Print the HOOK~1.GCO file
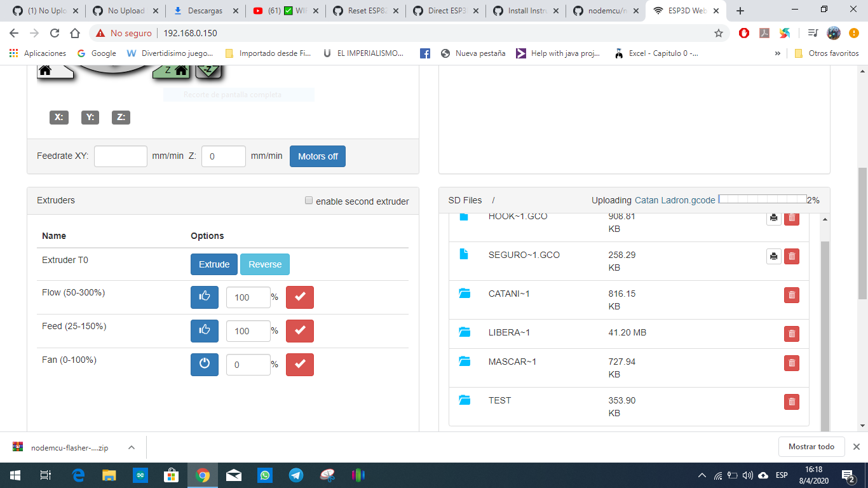This screenshot has width=868, height=488. pyautogui.click(x=773, y=218)
